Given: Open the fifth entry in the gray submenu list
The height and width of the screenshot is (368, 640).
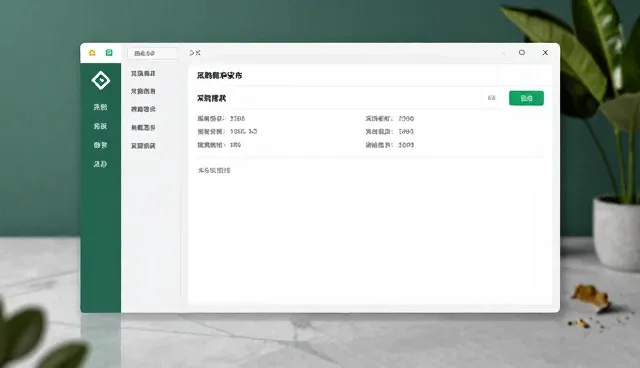Looking at the screenshot, I should [x=143, y=146].
